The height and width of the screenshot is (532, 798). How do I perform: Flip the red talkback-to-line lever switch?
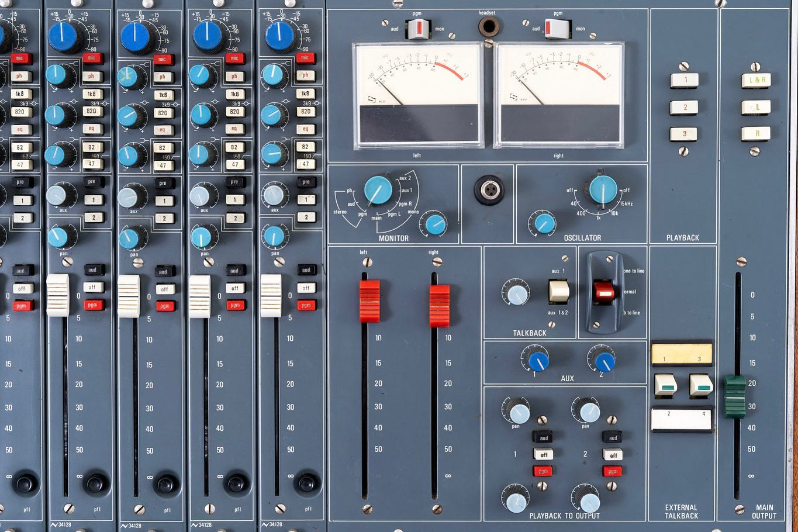[x=603, y=291]
